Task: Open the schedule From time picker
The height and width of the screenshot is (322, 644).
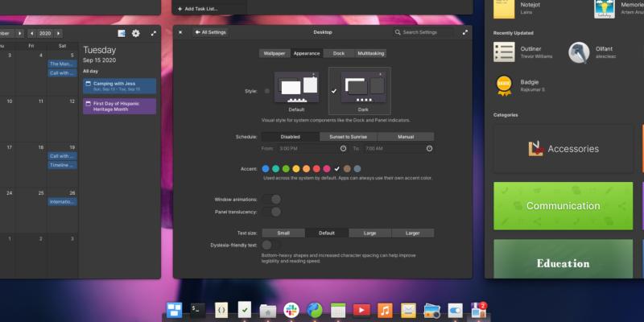Action: pyautogui.click(x=343, y=148)
